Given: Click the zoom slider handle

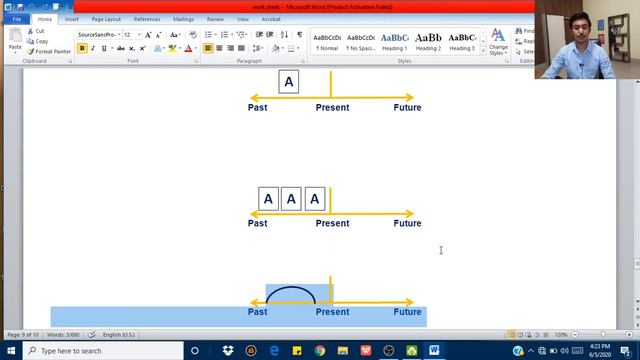Looking at the screenshot, I should [x=603, y=335].
